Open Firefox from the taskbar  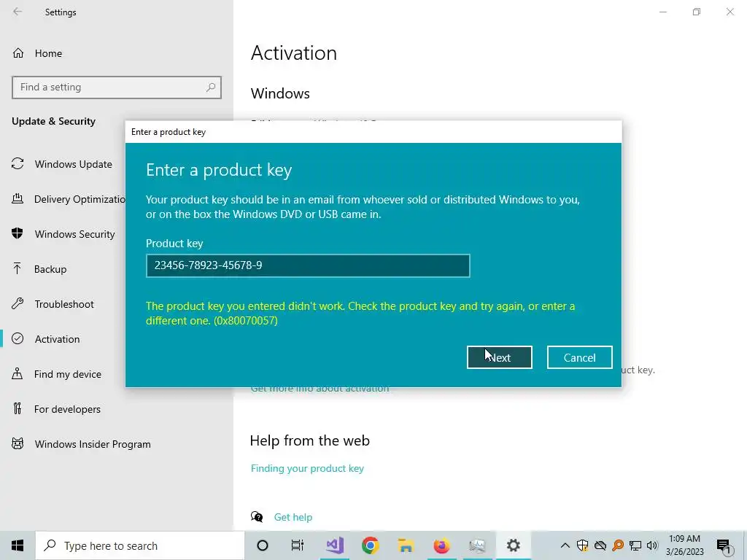click(441, 545)
